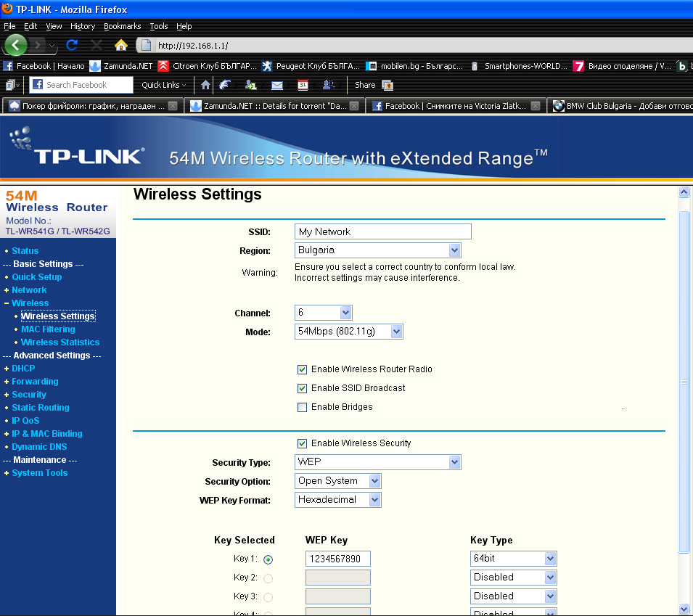Expand the Security sidebar section
The width and height of the screenshot is (693, 616).
(29, 394)
